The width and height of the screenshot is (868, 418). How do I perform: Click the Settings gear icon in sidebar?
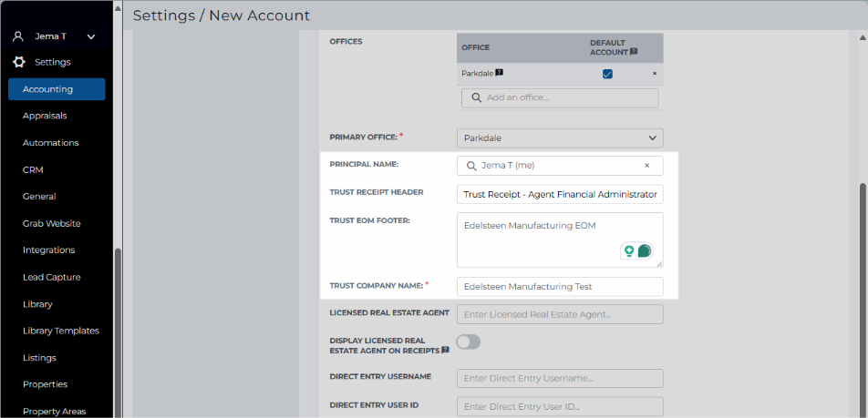(19, 62)
